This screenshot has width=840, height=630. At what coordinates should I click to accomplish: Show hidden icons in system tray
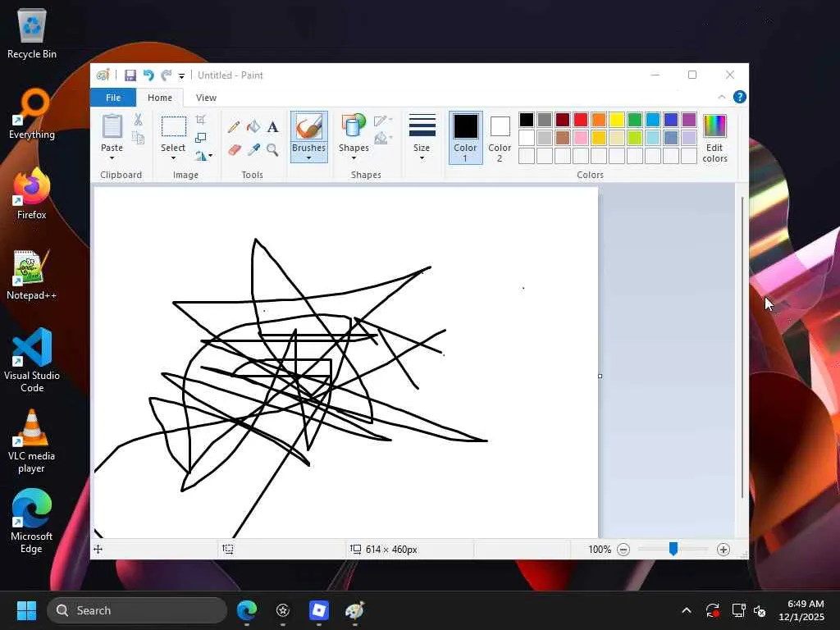[687, 610]
